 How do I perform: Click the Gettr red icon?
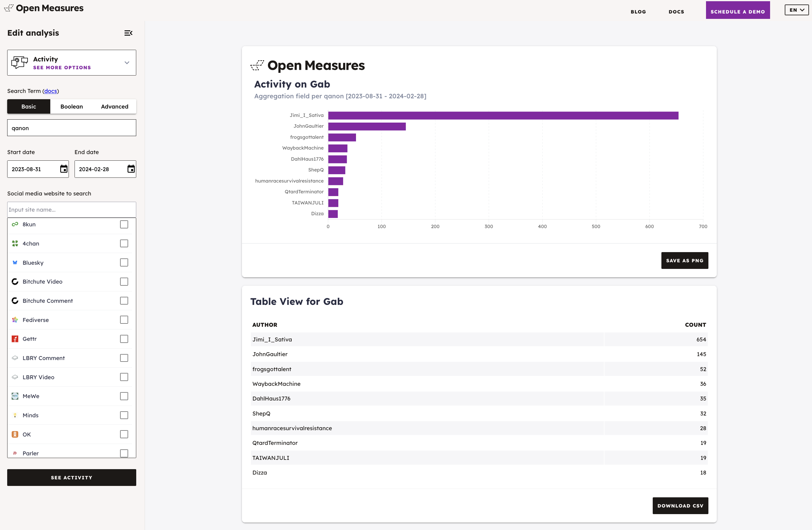click(x=15, y=339)
